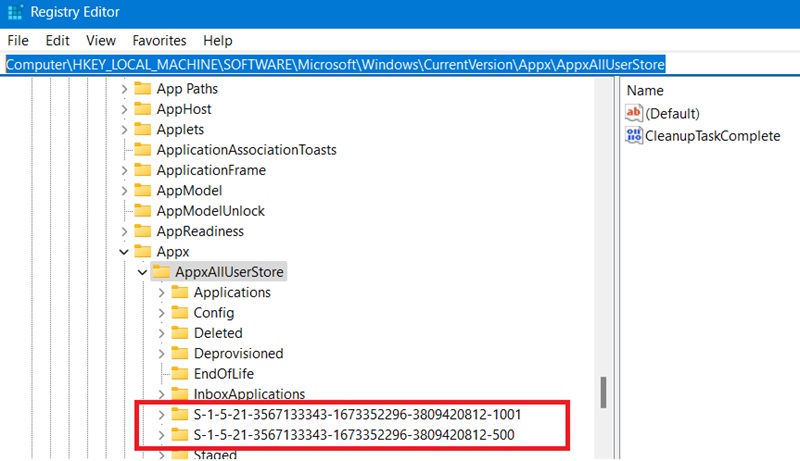Expand the SID key ending in 1001
Viewport: 800px width, 461px height.
coord(161,415)
